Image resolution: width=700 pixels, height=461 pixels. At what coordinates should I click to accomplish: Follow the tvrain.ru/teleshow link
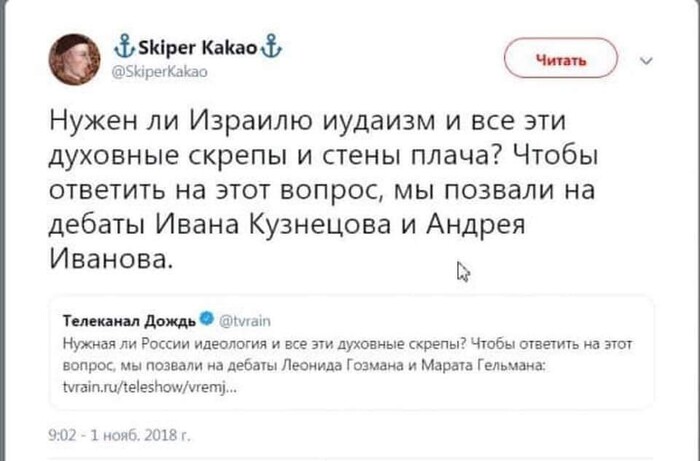pyautogui.click(x=150, y=388)
